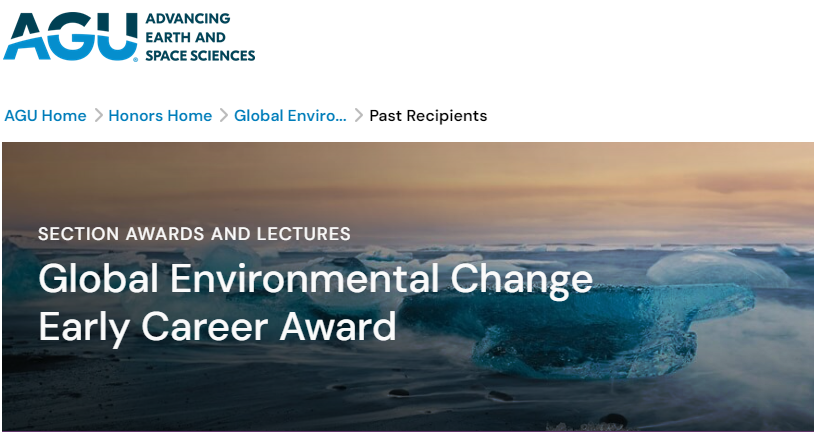
Task: Click the SECTION AWARDS AND LECTURES label
Action: [194, 234]
